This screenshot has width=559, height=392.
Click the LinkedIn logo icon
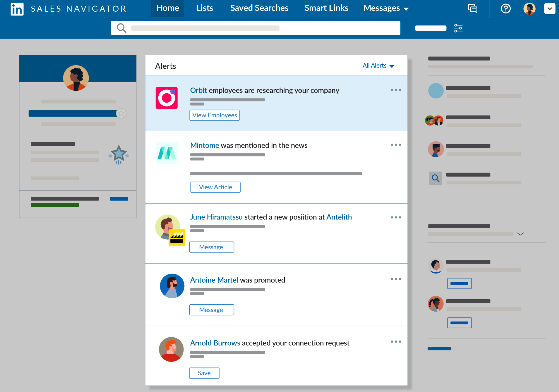[17, 9]
